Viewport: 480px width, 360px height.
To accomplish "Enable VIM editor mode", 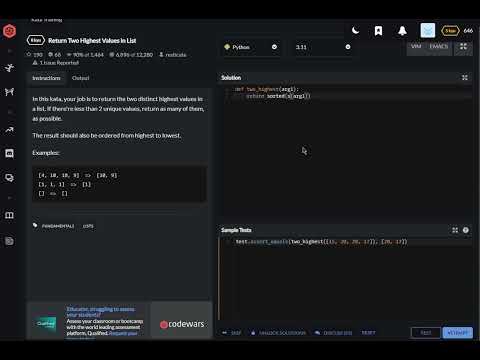I will point(416,46).
